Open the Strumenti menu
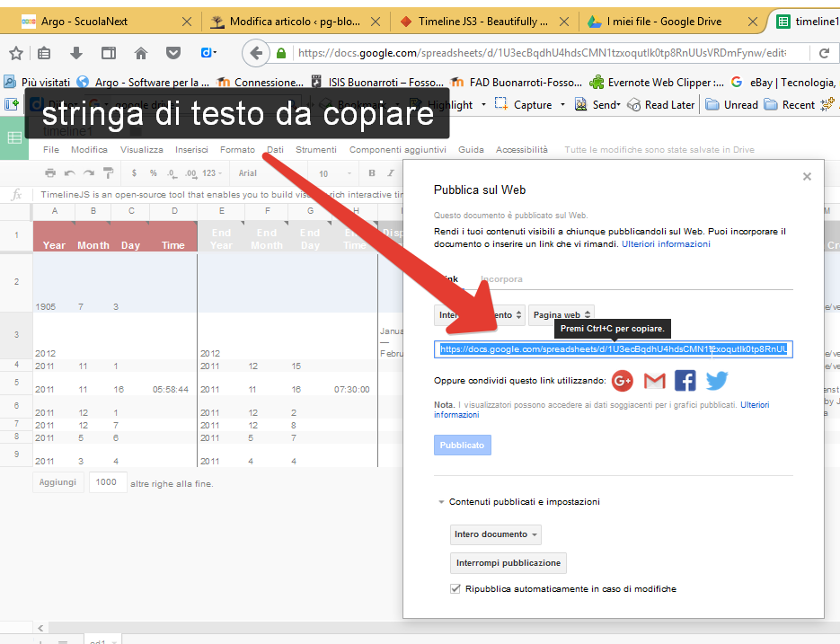 (316, 149)
